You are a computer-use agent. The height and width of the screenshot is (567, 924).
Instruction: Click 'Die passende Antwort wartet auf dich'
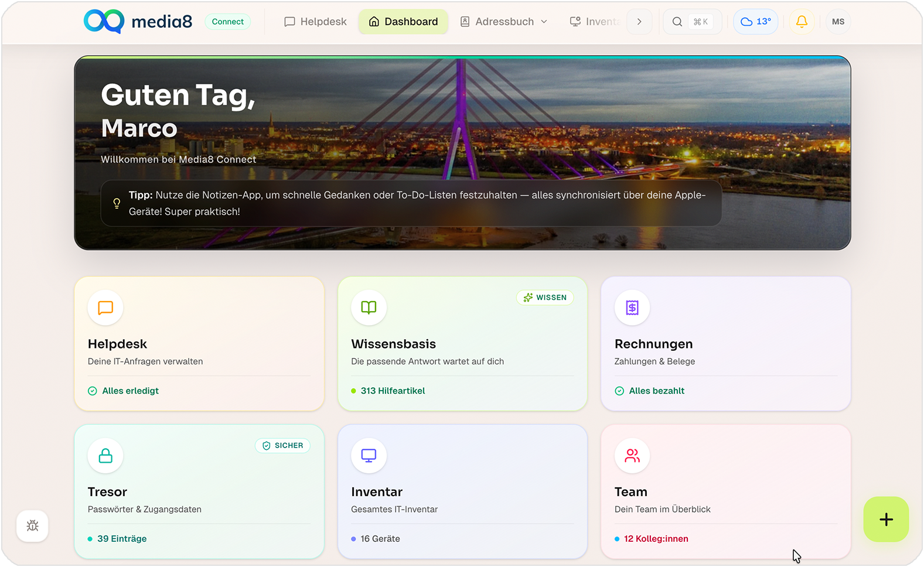[x=427, y=361]
